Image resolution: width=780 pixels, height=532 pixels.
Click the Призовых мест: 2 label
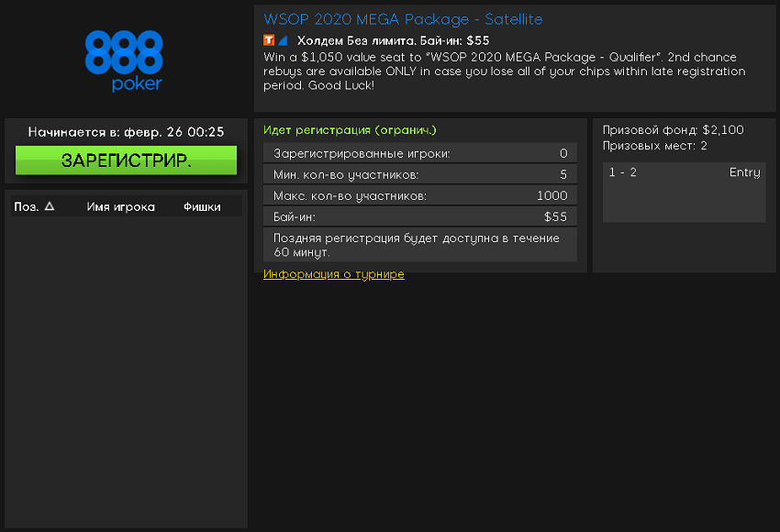tap(654, 146)
